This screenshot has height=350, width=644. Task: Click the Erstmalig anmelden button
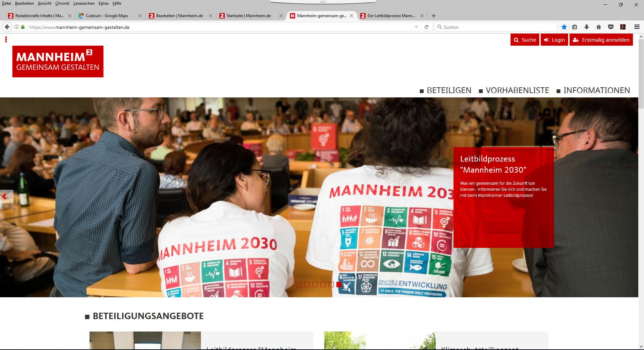[x=601, y=40]
